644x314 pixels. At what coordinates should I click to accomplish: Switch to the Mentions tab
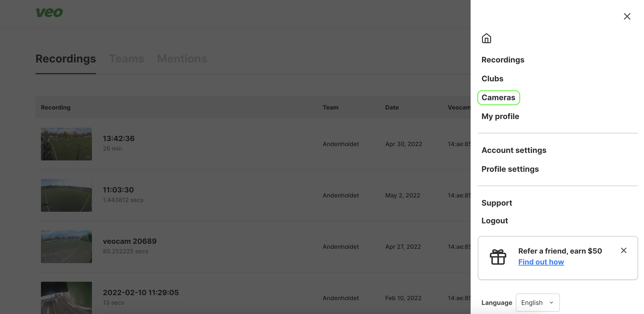(x=182, y=59)
